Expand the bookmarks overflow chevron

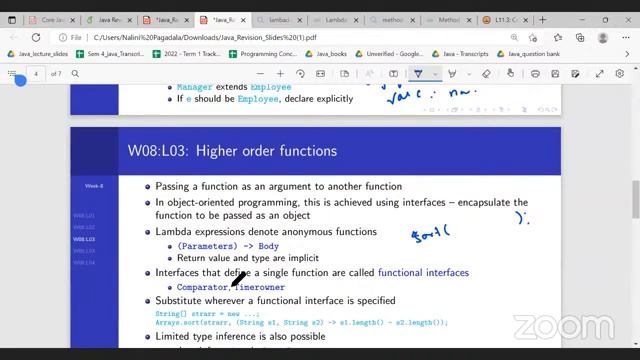point(627,54)
